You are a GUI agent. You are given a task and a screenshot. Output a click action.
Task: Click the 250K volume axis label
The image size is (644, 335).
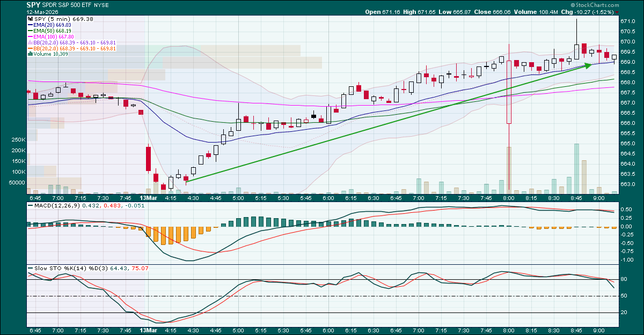pos(18,140)
